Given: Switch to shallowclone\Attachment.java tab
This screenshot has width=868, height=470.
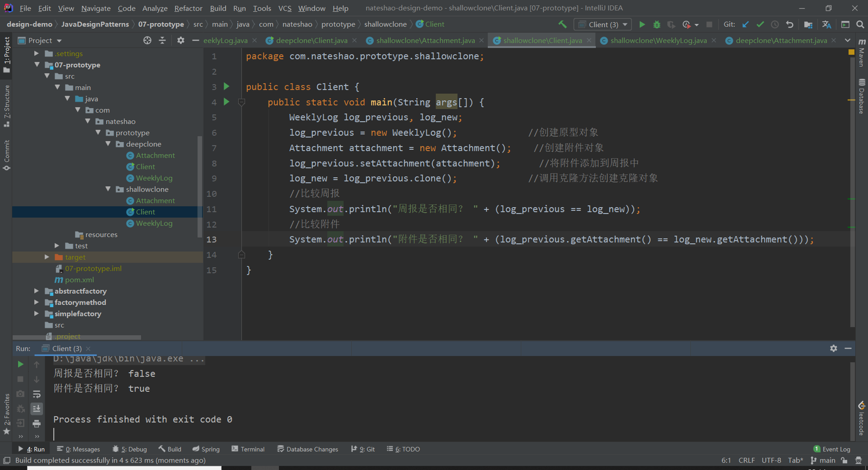Looking at the screenshot, I should tap(425, 40).
